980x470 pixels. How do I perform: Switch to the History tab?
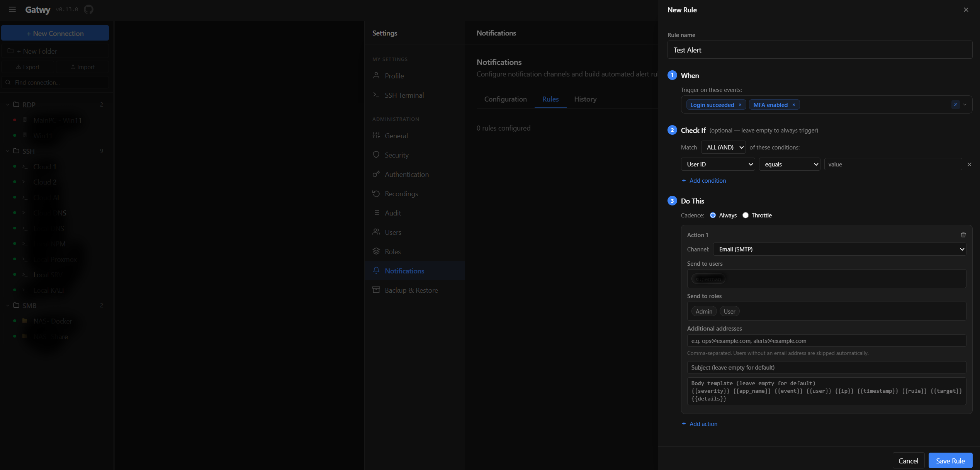(585, 99)
